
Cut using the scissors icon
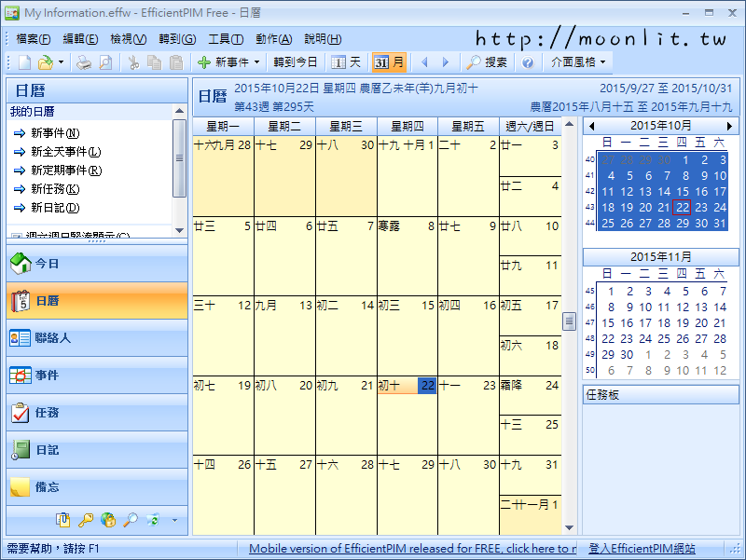135,61
